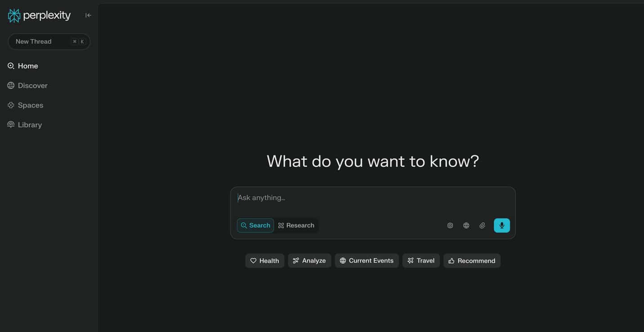This screenshot has width=644, height=332.
Task: Switch to Research mode
Action: pos(296,225)
